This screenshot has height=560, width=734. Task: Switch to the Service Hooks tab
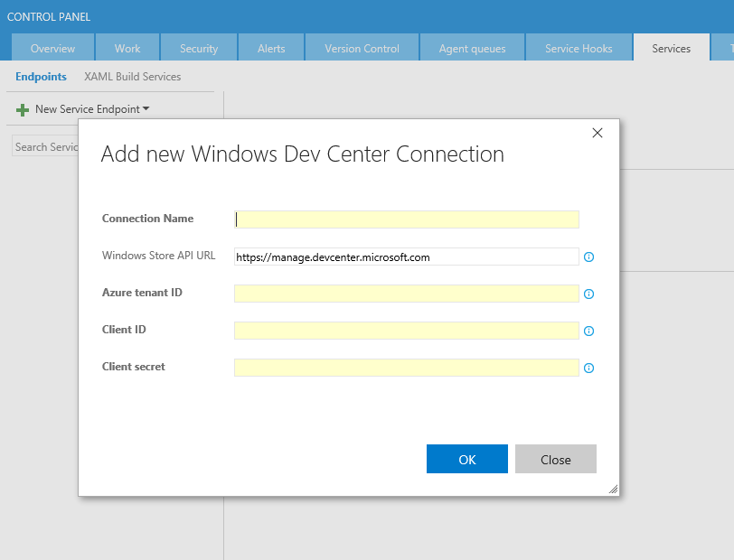(579, 49)
